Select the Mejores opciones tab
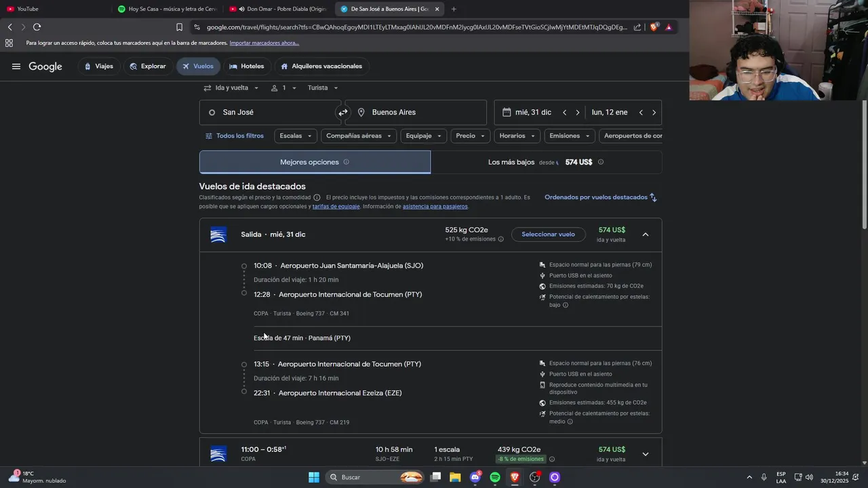Image resolution: width=868 pixels, height=488 pixels. click(315, 162)
